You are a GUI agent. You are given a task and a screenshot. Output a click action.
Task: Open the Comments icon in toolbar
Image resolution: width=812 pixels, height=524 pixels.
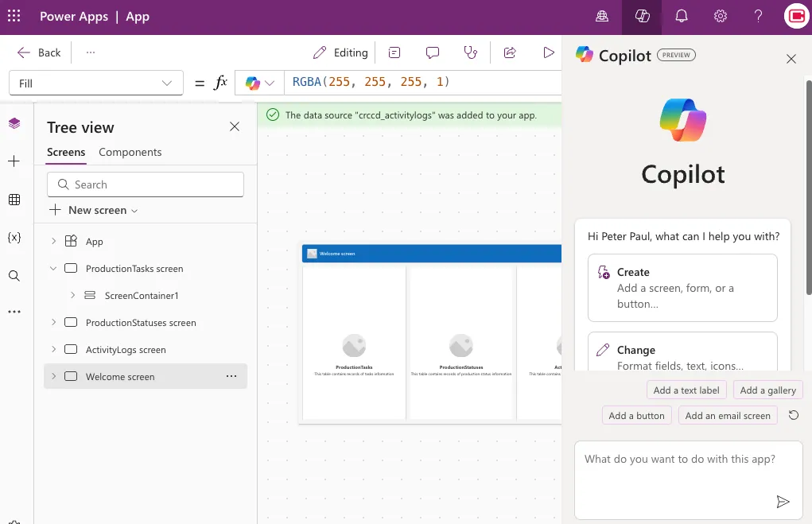pyautogui.click(x=433, y=52)
